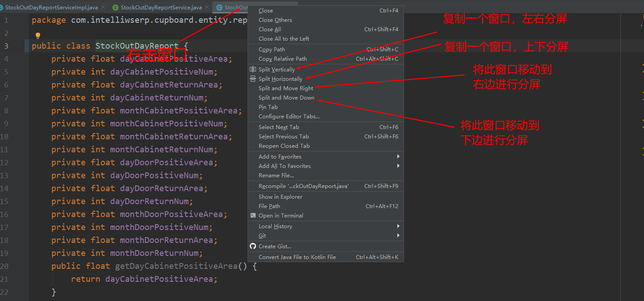Click the dayDoorReturnNum field declaration

tap(122, 201)
